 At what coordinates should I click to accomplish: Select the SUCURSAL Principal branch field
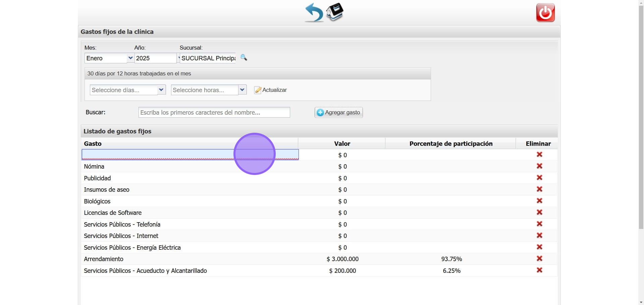(208, 58)
